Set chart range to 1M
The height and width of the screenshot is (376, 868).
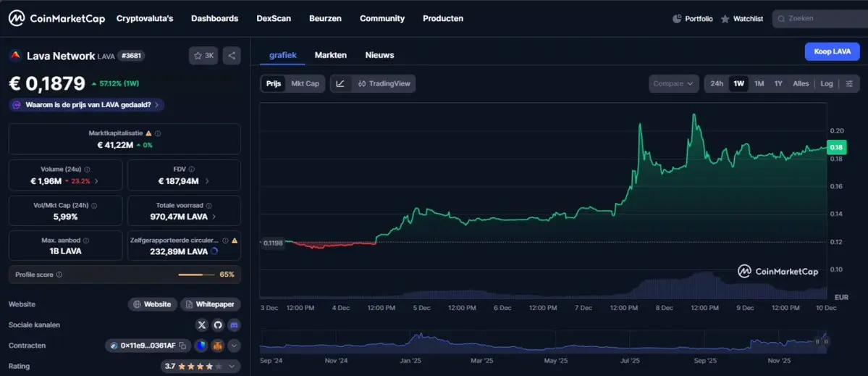point(759,83)
